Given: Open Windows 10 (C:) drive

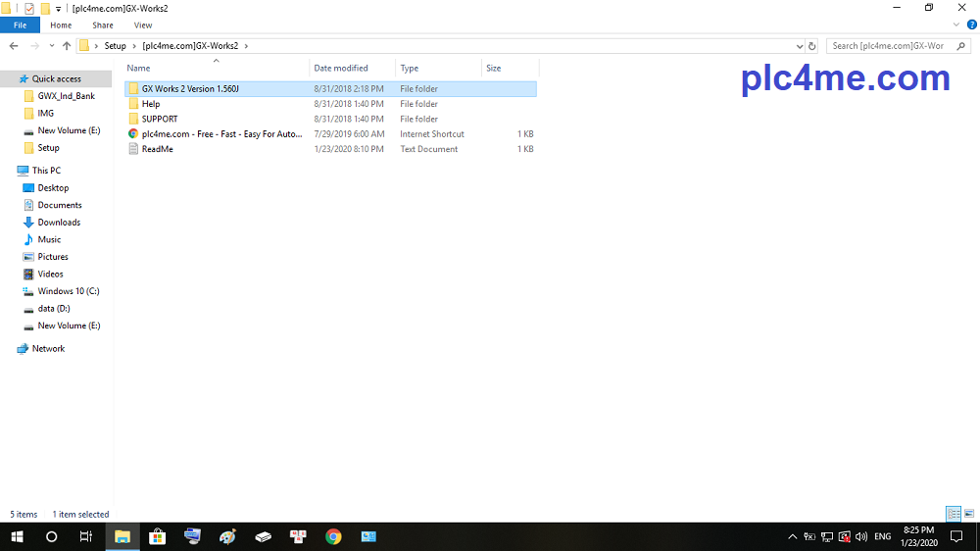Looking at the screenshot, I should [x=69, y=291].
